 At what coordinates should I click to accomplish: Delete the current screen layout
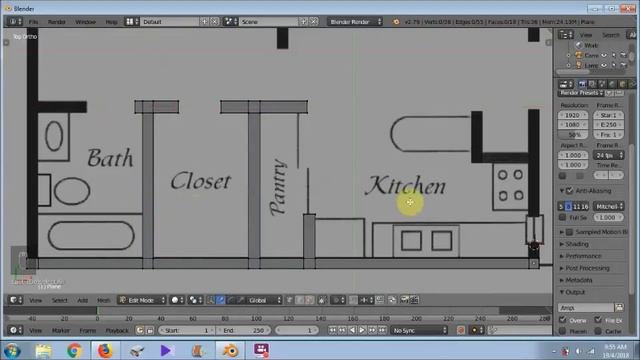[x=214, y=22]
